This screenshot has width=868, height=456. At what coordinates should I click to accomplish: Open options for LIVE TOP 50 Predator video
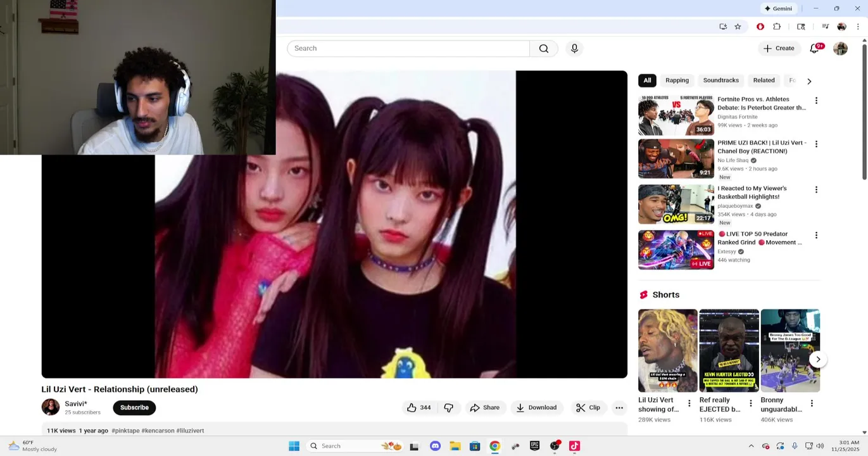point(816,236)
